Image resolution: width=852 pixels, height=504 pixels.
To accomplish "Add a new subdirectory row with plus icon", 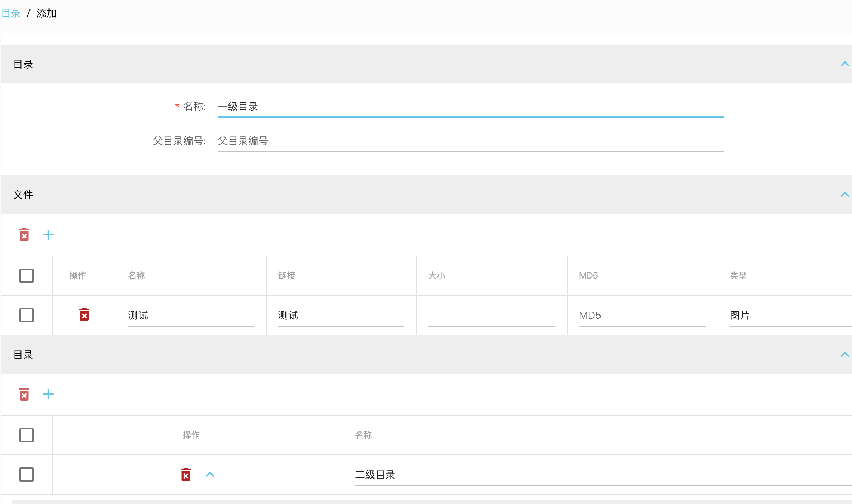I will pos(48,394).
